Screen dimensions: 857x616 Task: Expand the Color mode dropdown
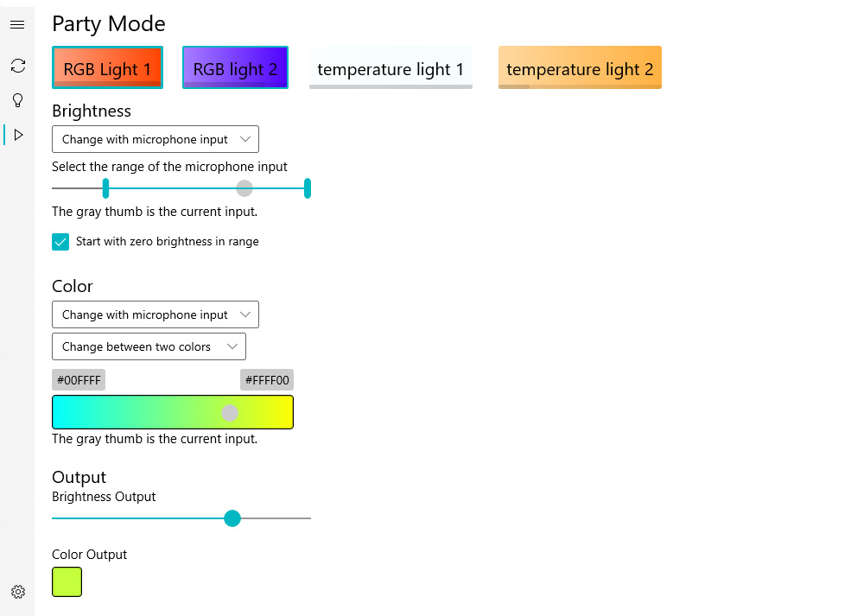(156, 314)
